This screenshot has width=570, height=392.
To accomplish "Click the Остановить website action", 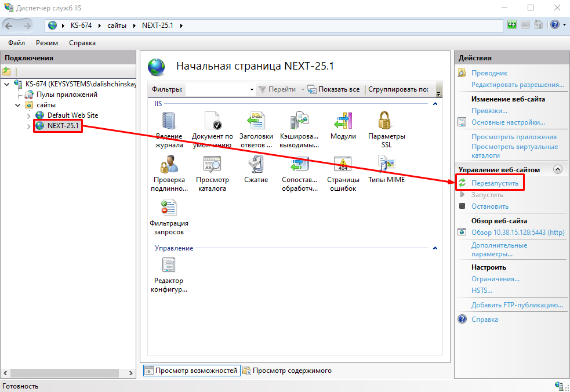I will [x=489, y=206].
